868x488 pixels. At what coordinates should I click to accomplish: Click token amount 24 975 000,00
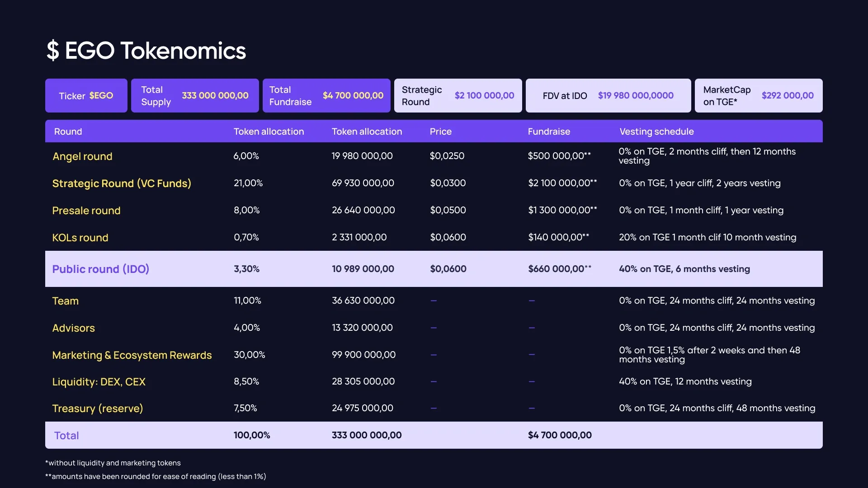pos(363,408)
